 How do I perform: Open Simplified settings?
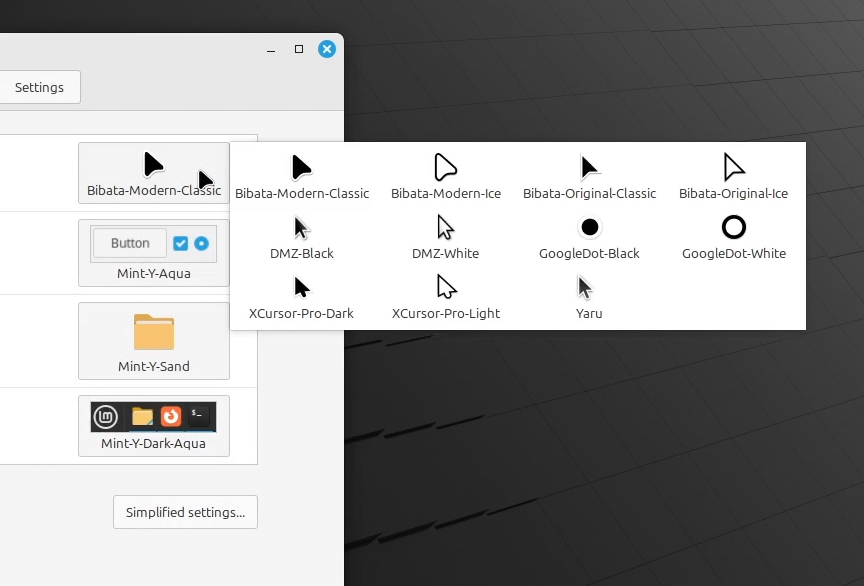coord(185,512)
